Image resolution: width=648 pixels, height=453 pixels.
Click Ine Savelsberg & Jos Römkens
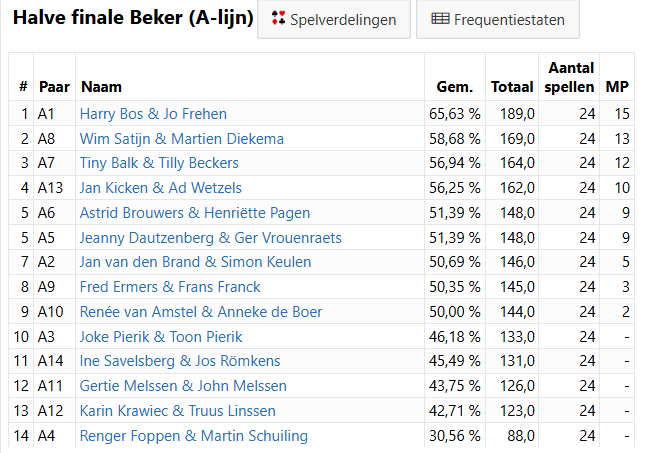[180, 361]
